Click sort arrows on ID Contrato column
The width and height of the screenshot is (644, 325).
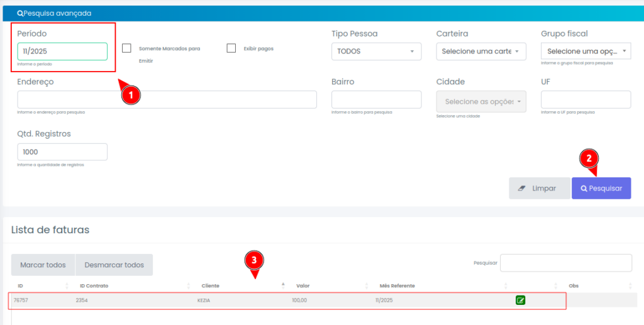tap(189, 286)
